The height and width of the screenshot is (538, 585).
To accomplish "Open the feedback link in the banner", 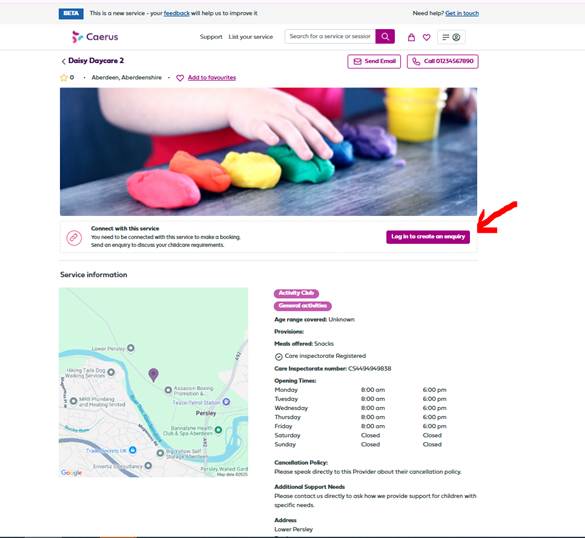I will [176, 13].
